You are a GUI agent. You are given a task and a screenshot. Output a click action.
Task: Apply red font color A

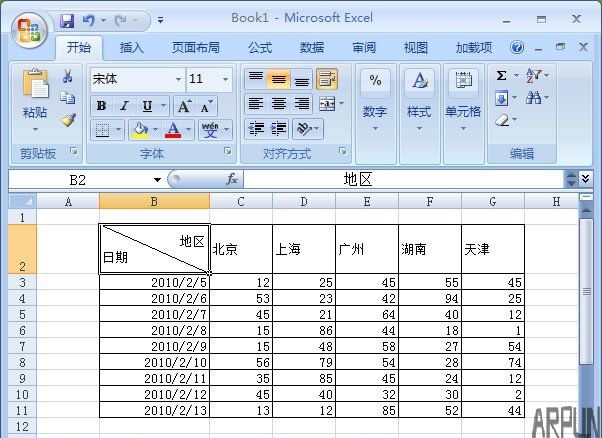173,130
